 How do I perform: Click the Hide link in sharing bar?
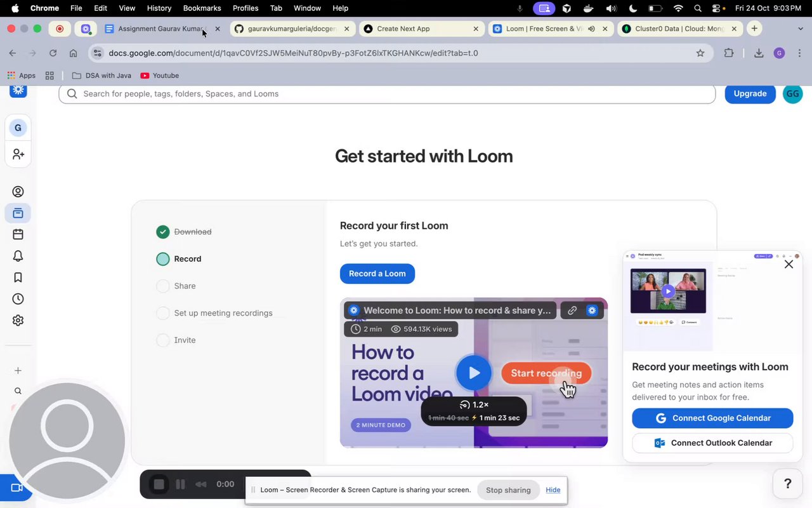553,490
